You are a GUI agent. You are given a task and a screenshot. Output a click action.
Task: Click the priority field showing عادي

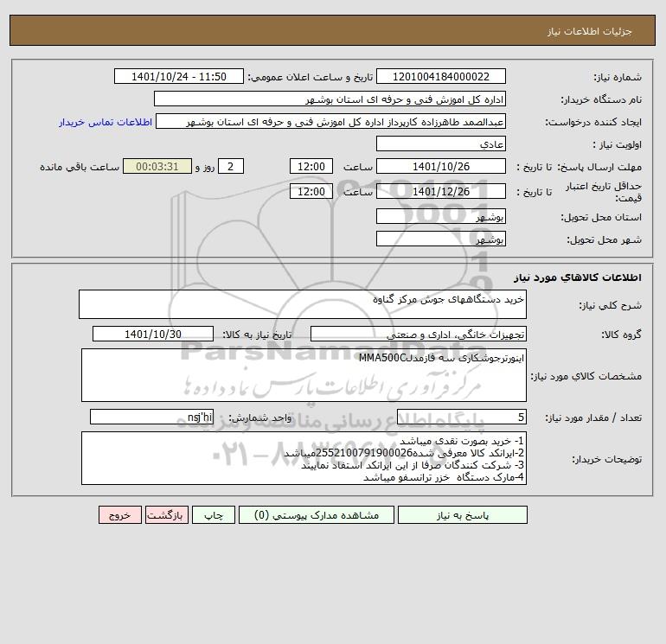coord(441,143)
